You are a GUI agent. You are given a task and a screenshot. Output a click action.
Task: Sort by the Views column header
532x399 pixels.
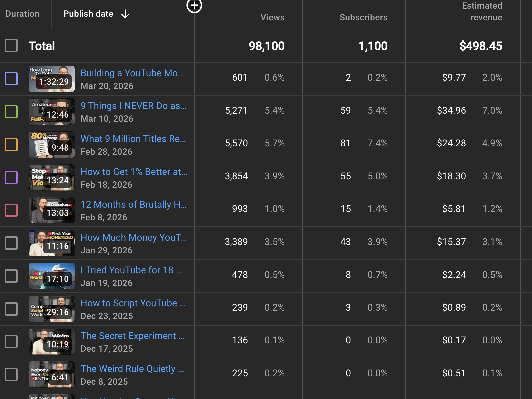pyautogui.click(x=272, y=17)
